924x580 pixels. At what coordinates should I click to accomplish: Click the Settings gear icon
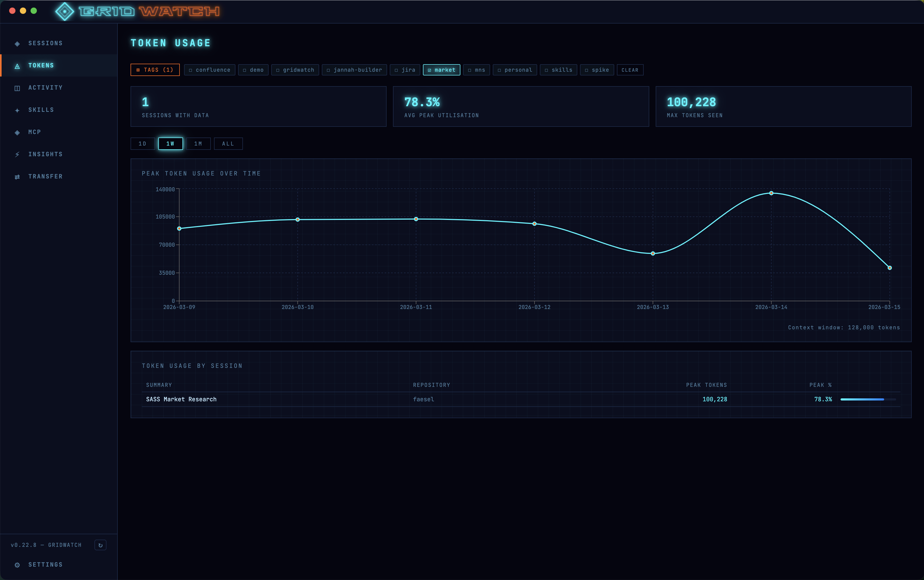(x=17, y=565)
